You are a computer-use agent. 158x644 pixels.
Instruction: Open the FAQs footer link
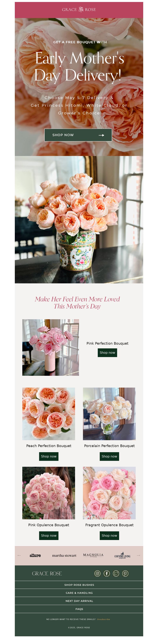(x=79, y=609)
